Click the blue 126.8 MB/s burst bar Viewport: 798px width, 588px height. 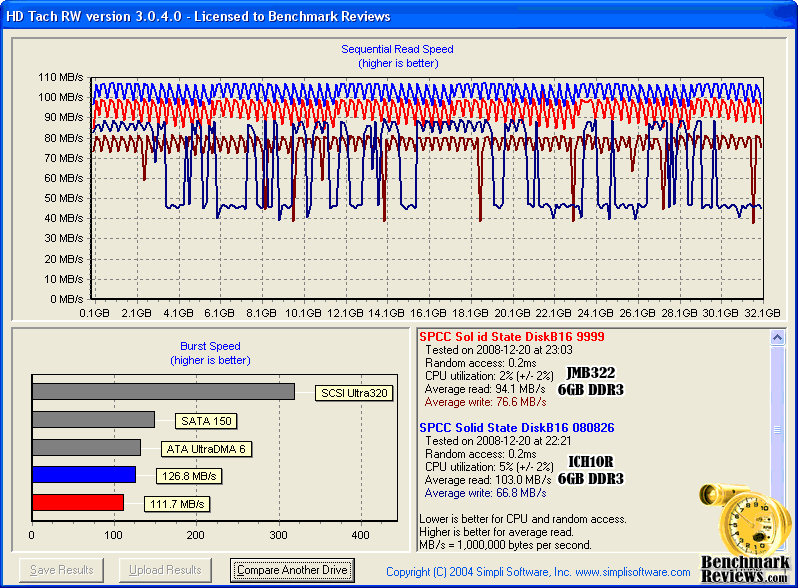[x=84, y=474]
